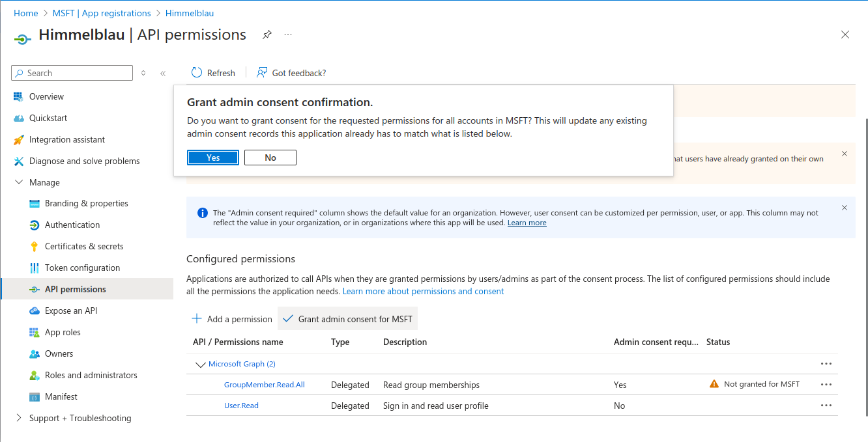Open Integration assistant page
The width and height of the screenshot is (868, 442).
click(67, 139)
